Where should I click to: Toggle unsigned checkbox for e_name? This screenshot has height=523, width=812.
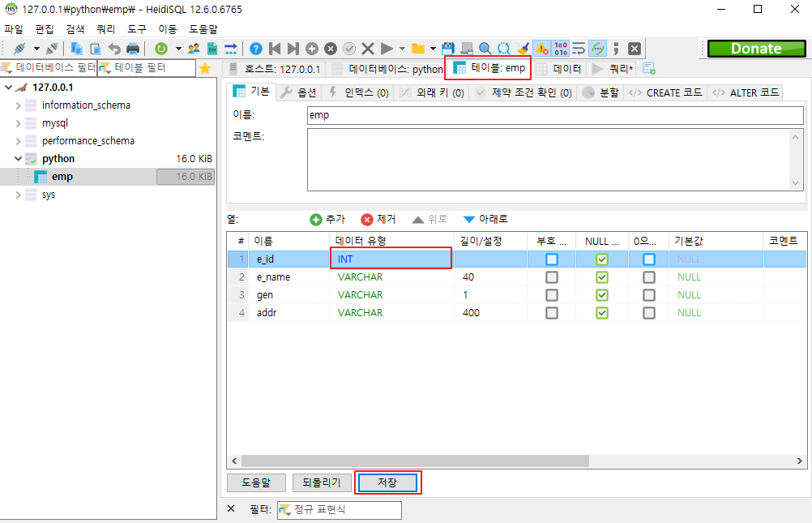552,277
